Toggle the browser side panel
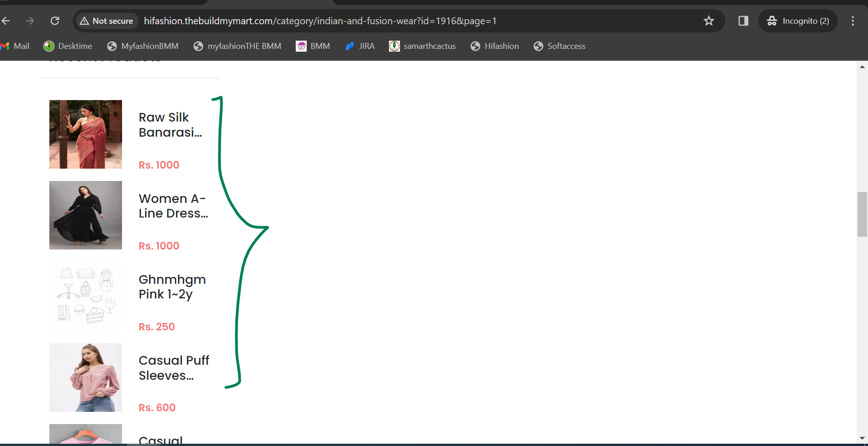Screen dimensions: 868x446 point(743,21)
